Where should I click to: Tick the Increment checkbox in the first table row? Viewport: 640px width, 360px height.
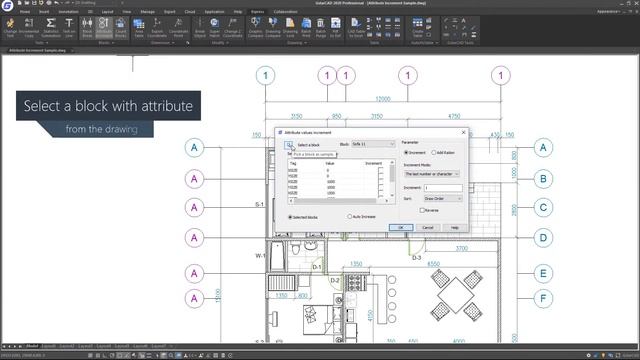coord(380,170)
